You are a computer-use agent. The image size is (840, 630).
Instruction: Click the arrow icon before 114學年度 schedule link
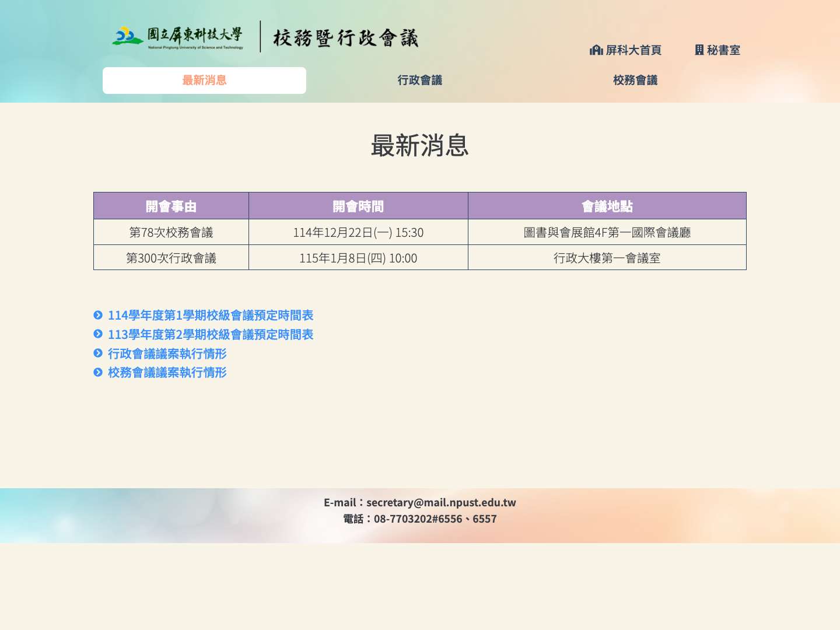pos(97,315)
